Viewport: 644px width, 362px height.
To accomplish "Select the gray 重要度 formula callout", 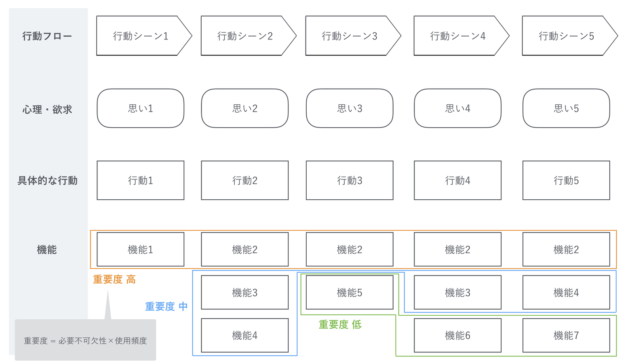I will (x=85, y=340).
